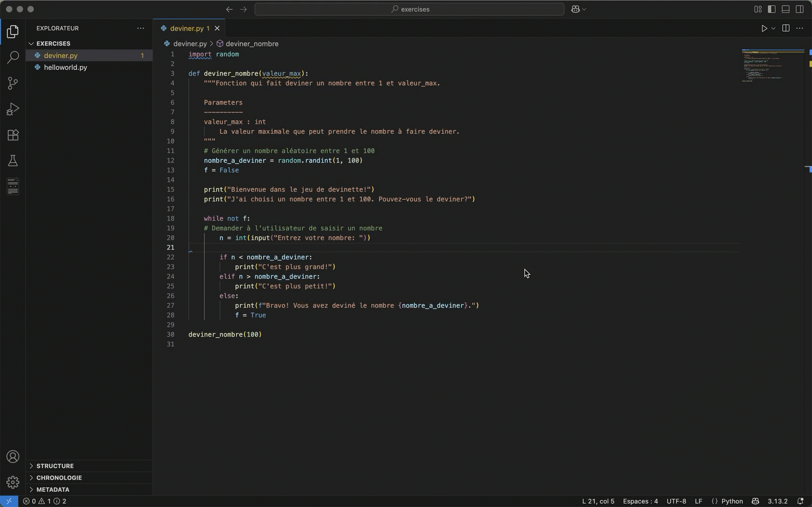The image size is (812, 507).
Task: Click the 'Parameters' docstring heading
Action: [223, 103]
